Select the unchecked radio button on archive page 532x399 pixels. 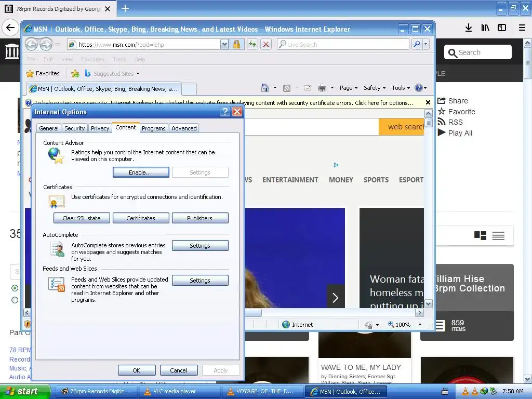click(15, 300)
